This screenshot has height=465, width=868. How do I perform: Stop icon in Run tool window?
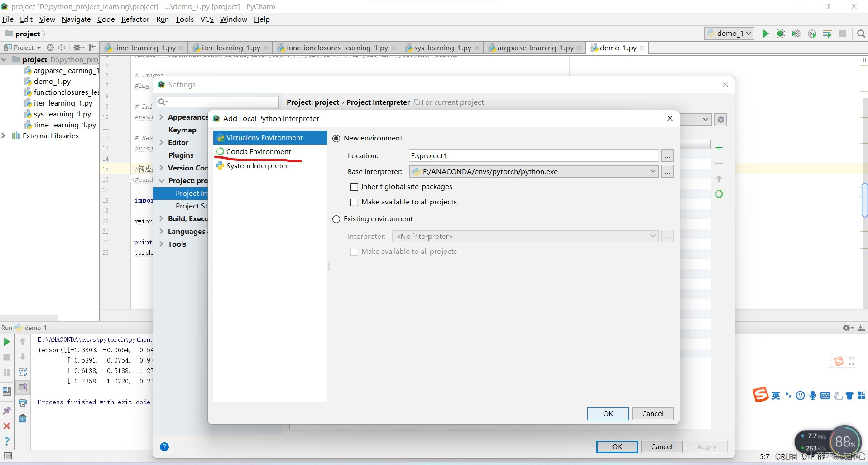[7, 357]
